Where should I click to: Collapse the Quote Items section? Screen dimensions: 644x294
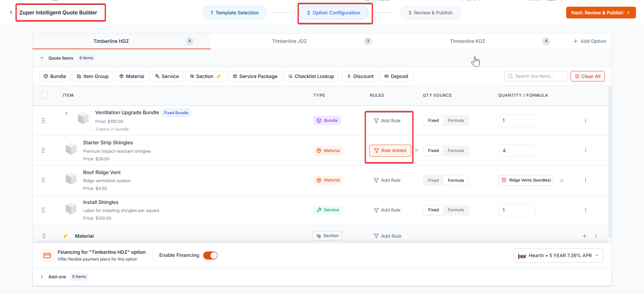[x=42, y=58]
